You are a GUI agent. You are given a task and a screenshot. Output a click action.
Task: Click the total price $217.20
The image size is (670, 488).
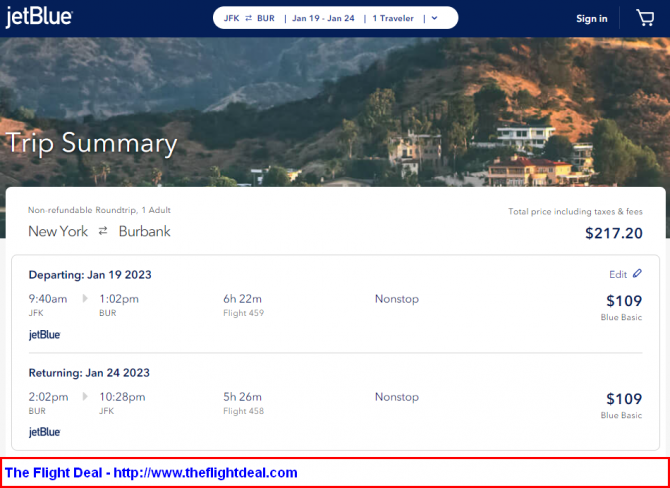[614, 233]
